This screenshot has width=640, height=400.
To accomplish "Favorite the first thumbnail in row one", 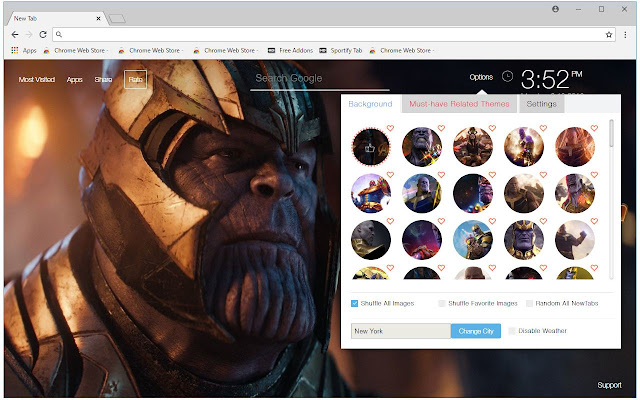I will tap(390, 128).
